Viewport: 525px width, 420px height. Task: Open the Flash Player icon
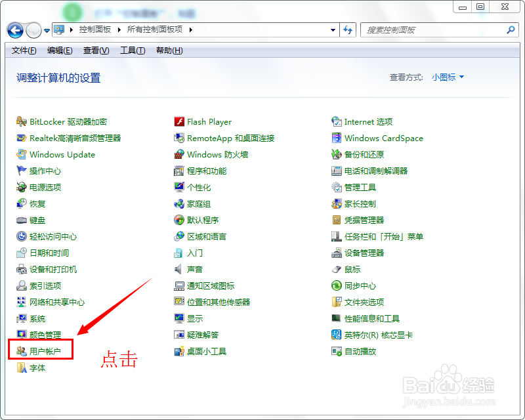(x=179, y=121)
